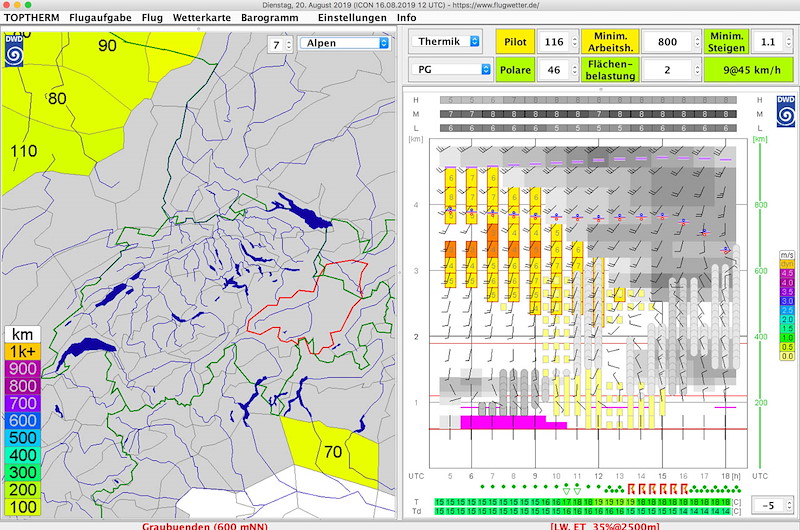800x530 pixels.
Task: Click the stepper arrows beside 800
Action: click(x=697, y=42)
